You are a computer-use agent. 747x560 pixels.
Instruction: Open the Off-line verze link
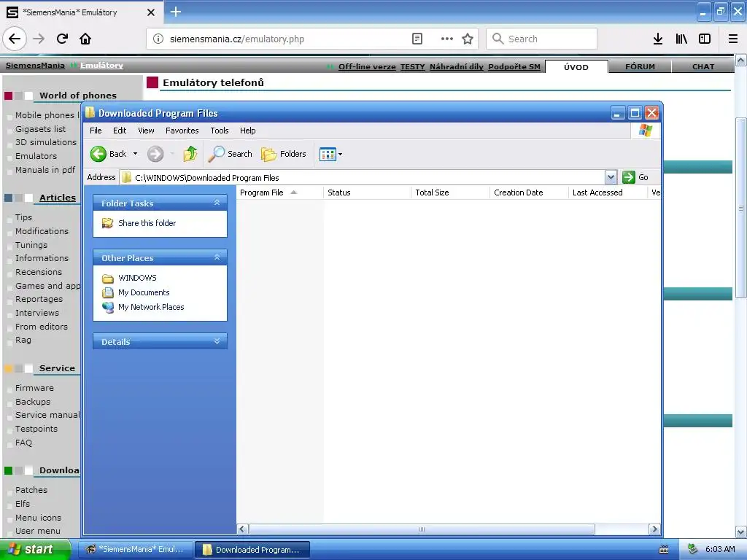point(367,66)
